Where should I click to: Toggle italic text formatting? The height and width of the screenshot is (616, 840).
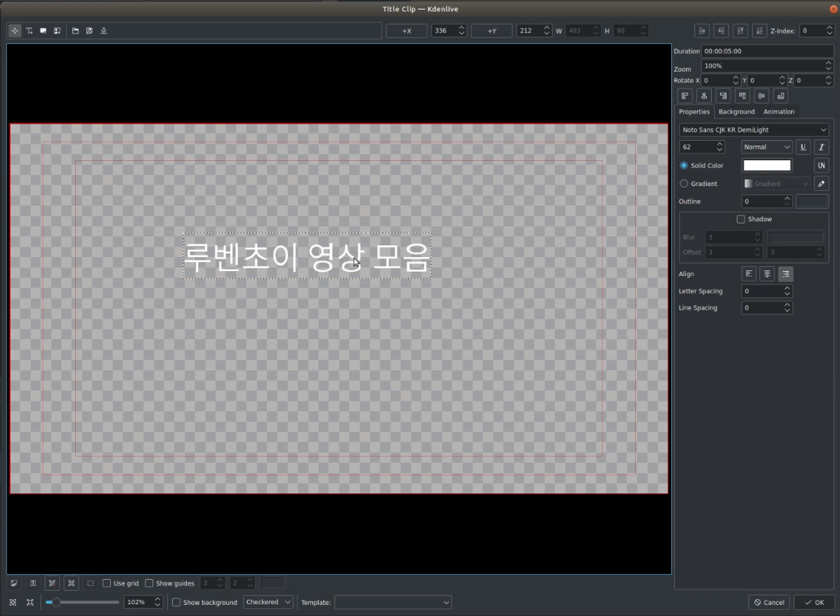pos(821,147)
